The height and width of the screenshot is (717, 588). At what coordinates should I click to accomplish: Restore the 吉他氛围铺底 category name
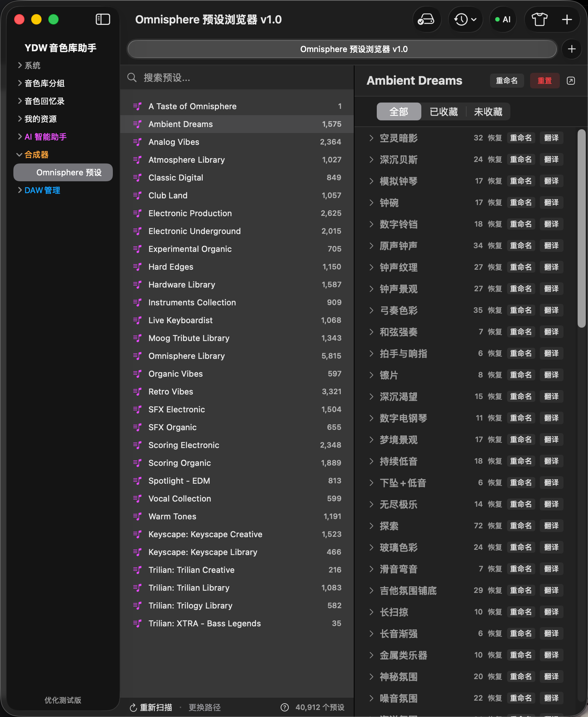(x=494, y=590)
